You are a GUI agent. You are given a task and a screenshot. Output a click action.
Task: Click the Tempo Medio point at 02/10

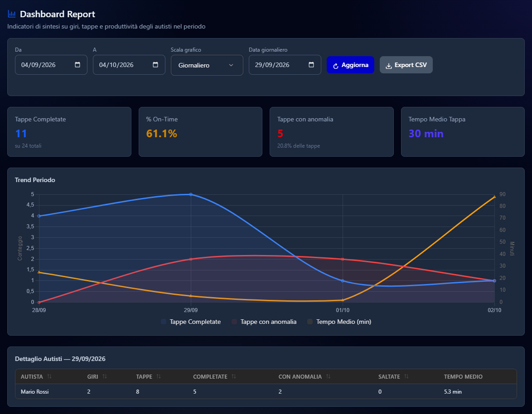(x=494, y=197)
